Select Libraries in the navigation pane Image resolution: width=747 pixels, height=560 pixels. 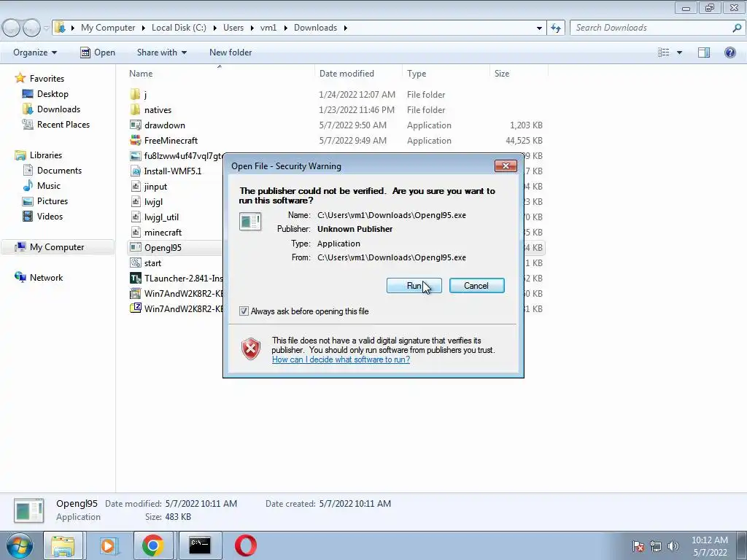[46, 155]
